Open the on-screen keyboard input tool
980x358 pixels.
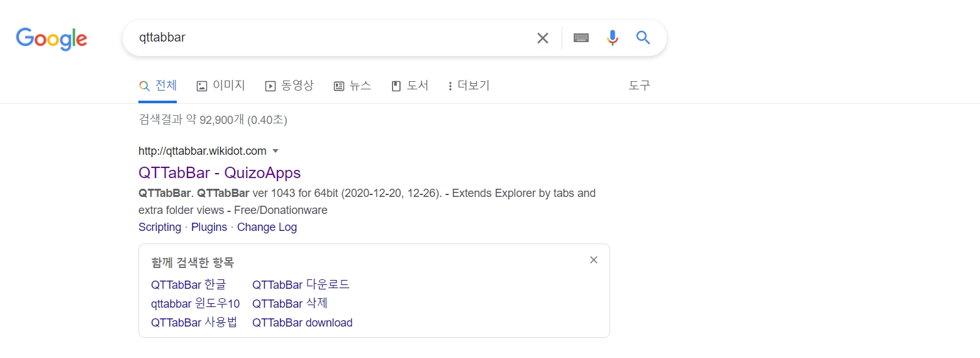point(581,38)
